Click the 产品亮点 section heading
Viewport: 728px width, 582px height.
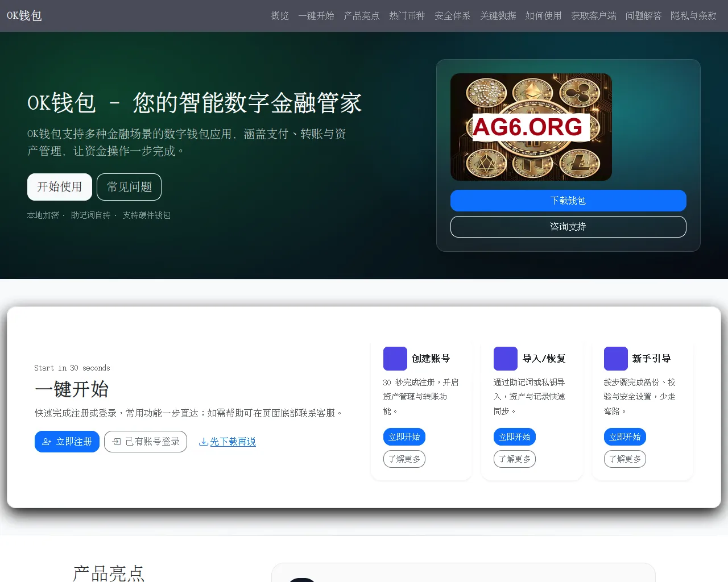coord(109,573)
